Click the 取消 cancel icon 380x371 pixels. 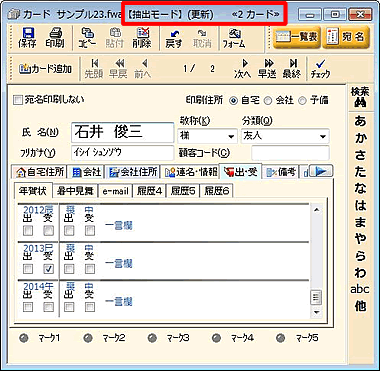click(x=202, y=38)
